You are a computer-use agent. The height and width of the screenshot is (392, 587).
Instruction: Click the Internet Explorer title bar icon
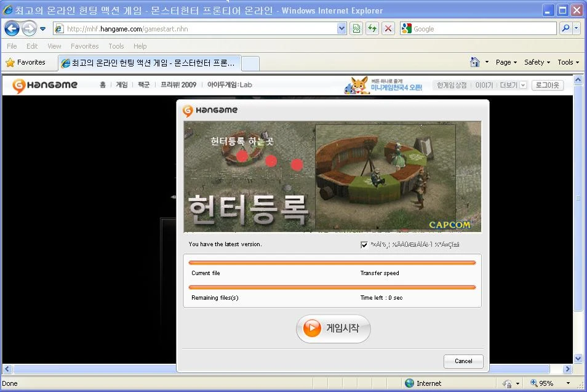coord(7,10)
